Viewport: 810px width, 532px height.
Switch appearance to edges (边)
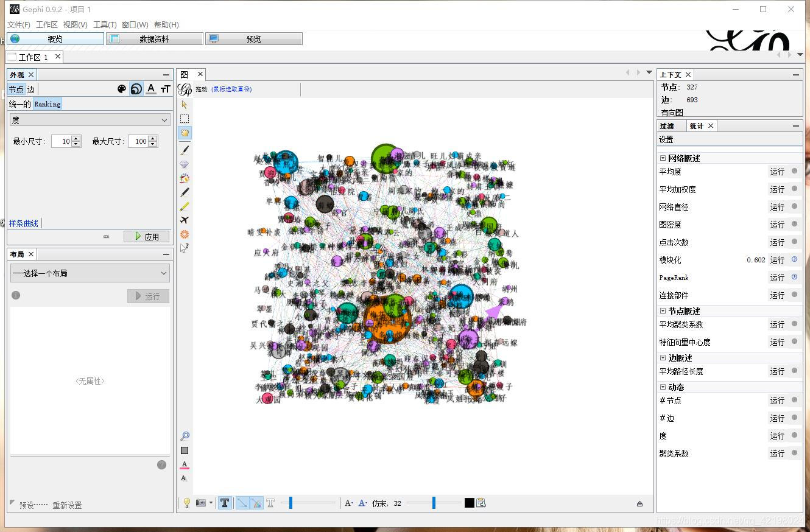click(31, 89)
